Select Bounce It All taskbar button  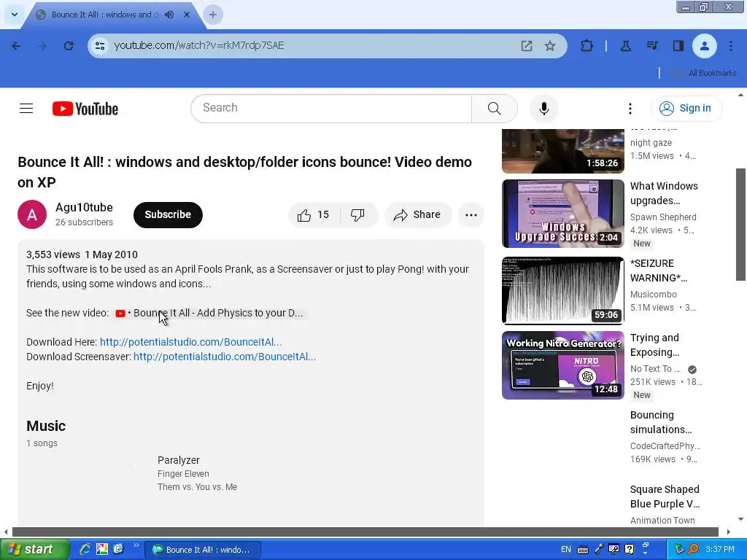click(x=203, y=550)
